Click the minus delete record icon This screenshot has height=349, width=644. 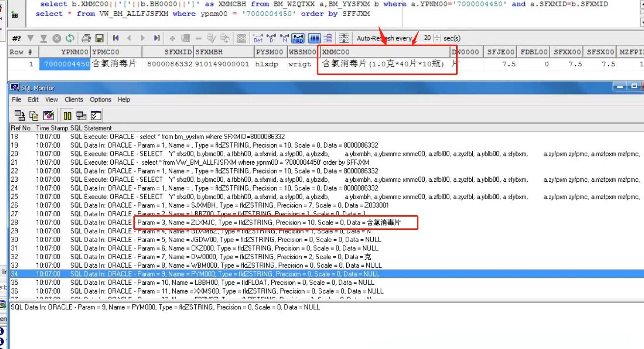pyautogui.click(x=199, y=38)
